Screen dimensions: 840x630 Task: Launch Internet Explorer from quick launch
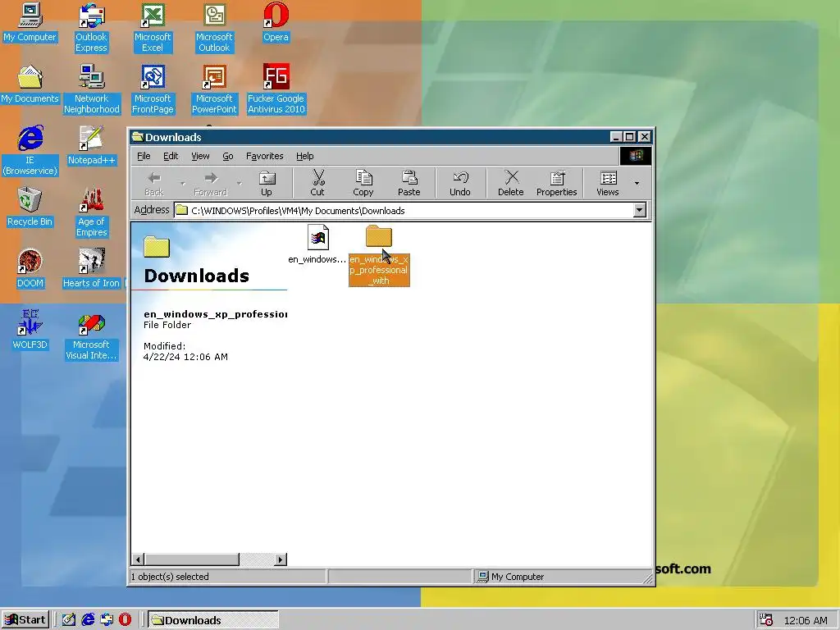88,620
